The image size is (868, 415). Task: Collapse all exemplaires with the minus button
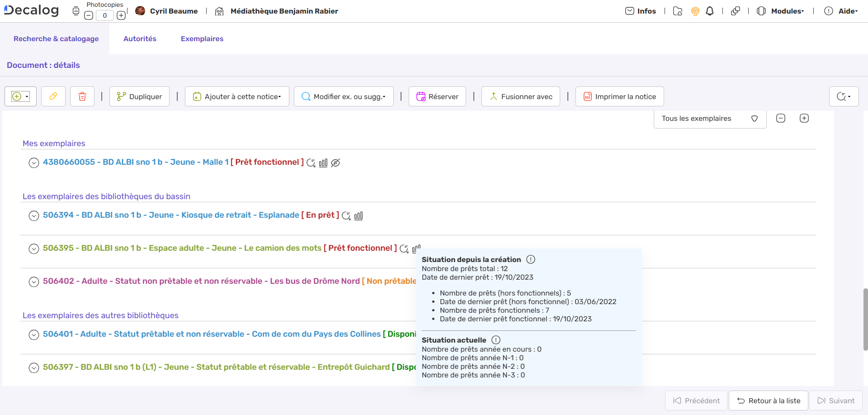(x=781, y=119)
